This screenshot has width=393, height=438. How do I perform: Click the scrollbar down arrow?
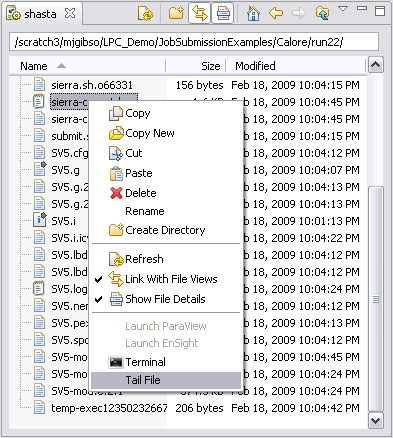tap(376, 421)
